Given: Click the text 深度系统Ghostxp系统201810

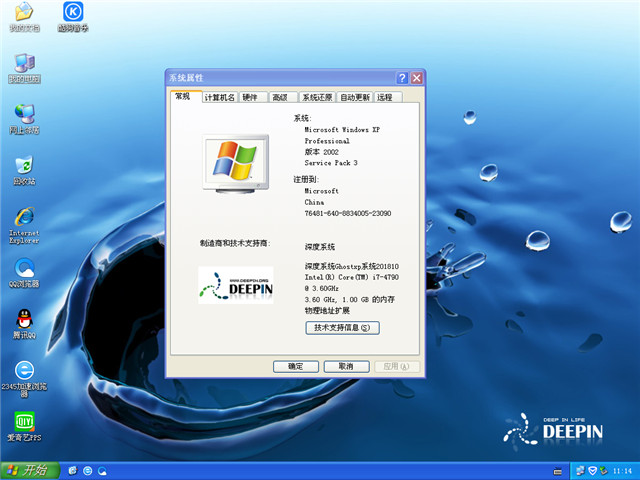Looking at the screenshot, I should pos(351,266).
